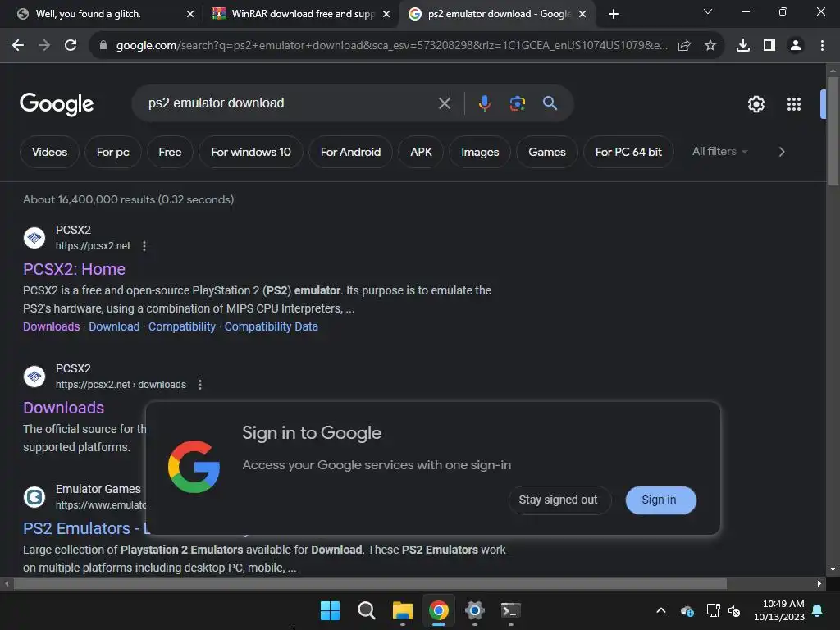This screenshot has width=840, height=630.
Task: Toggle the Chrome side panel
Action: [769, 46]
